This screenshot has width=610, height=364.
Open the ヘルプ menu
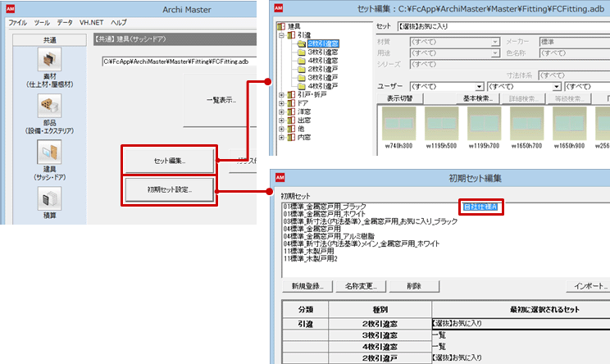(x=119, y=23)
